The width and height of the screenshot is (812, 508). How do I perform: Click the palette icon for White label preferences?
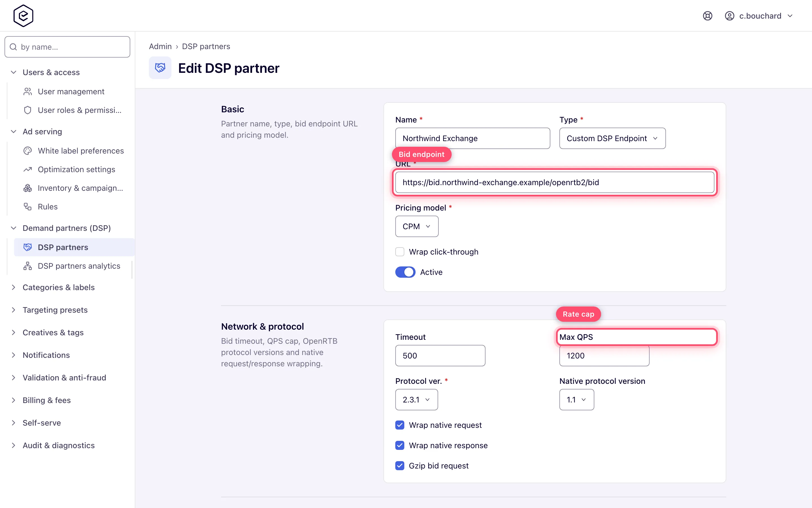click(x=28, y=151)
